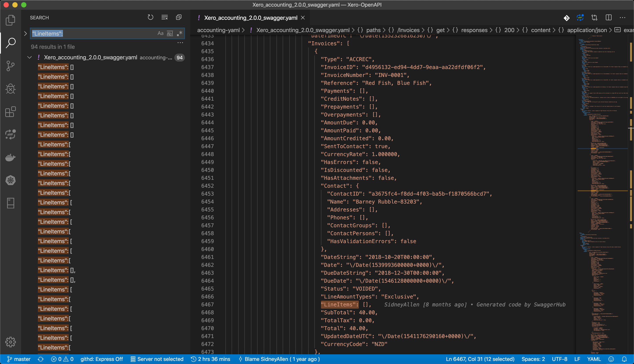Click the /Invoices breadcrumb item
The height and width of the screenshot is (364, 634).
tap(409, 30)
